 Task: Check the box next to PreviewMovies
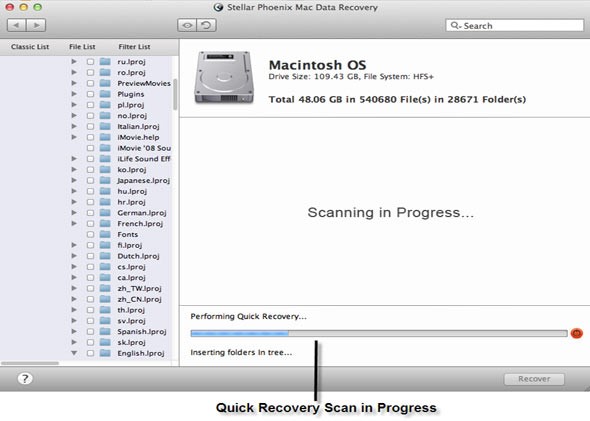point(90,83)
